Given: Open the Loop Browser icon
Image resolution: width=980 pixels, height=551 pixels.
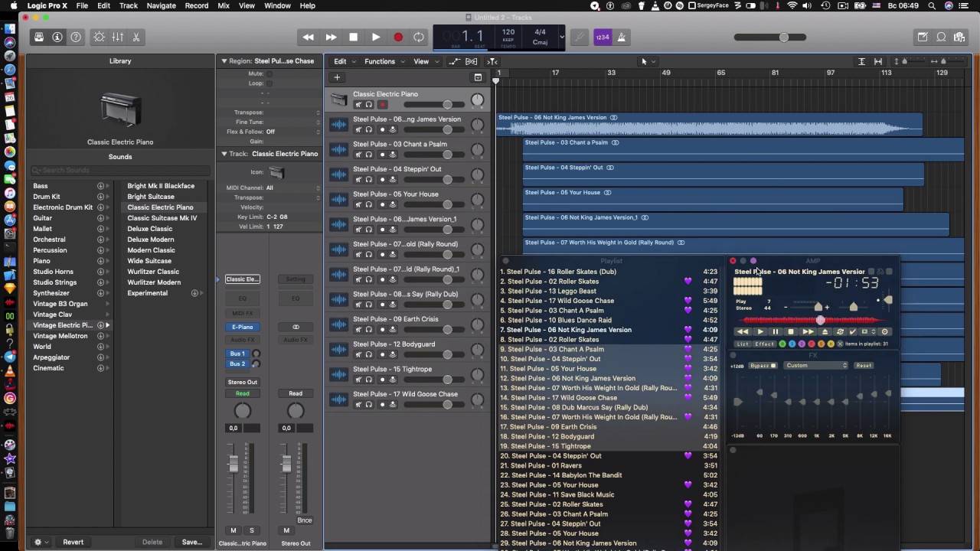Looking at the screenshot, I should click(941, 37).
